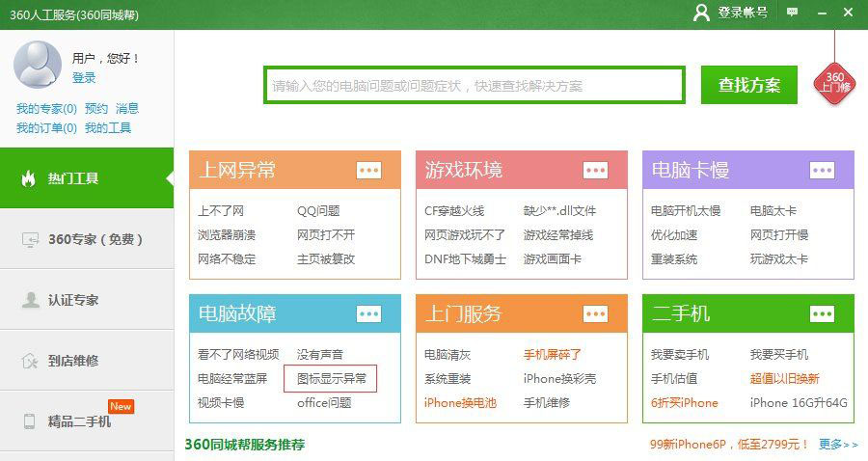Open 我的订单(0) link
The width and height of the screenshot is (868, 461).
(x=46, y=128)
